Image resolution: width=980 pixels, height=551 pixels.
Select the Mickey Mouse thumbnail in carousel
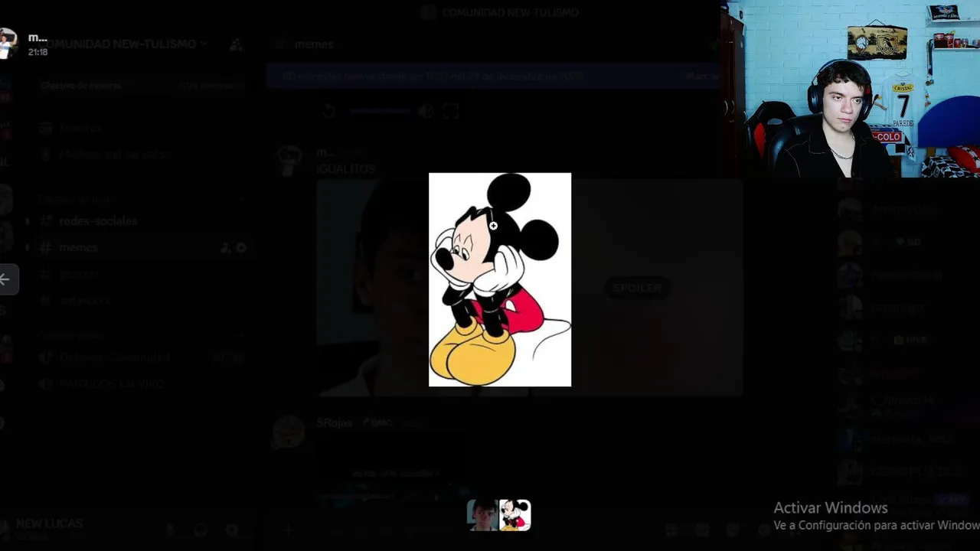pos(515,515)
